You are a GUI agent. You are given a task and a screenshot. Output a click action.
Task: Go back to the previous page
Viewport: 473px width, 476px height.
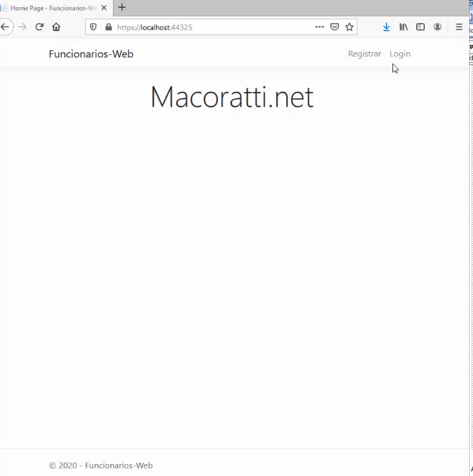(5, 27)
